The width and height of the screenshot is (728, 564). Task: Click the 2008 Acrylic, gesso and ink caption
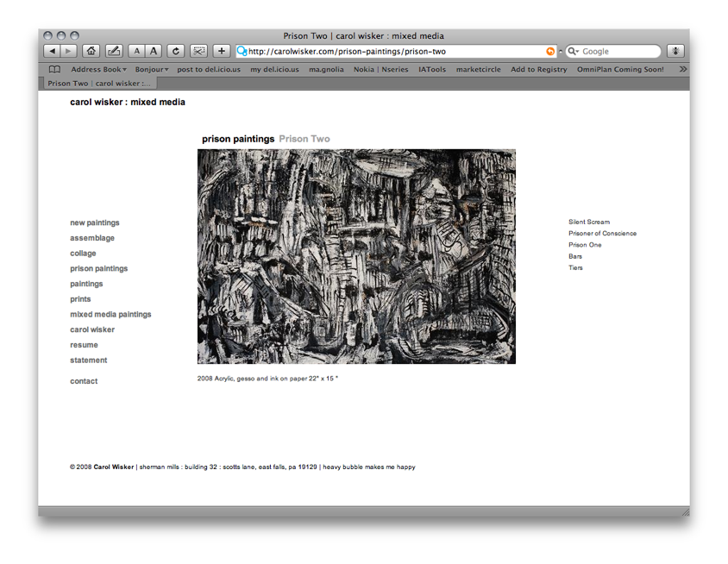(267, 379)
